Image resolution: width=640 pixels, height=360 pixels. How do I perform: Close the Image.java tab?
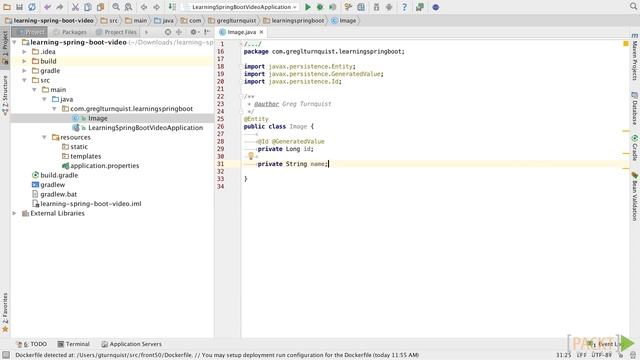point(262,32)
